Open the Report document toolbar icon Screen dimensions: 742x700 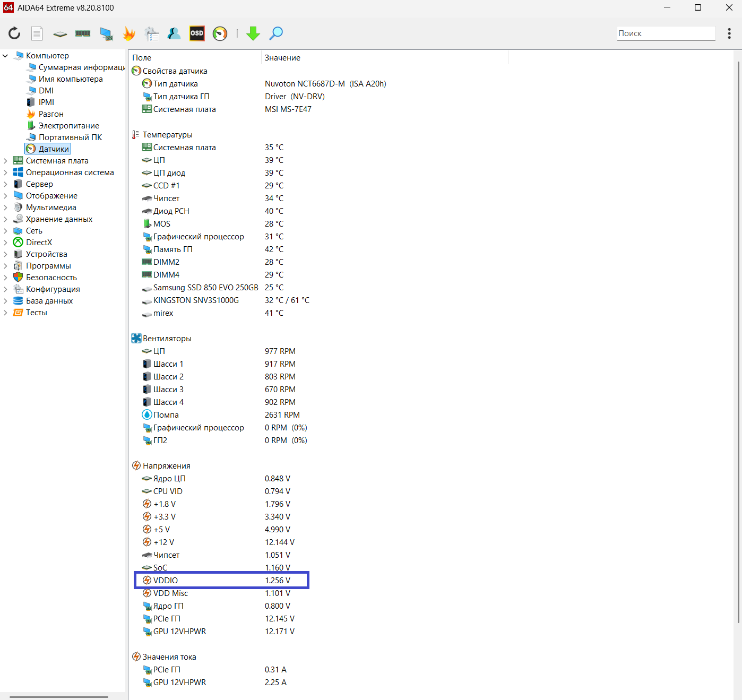(x=37, y=33)
